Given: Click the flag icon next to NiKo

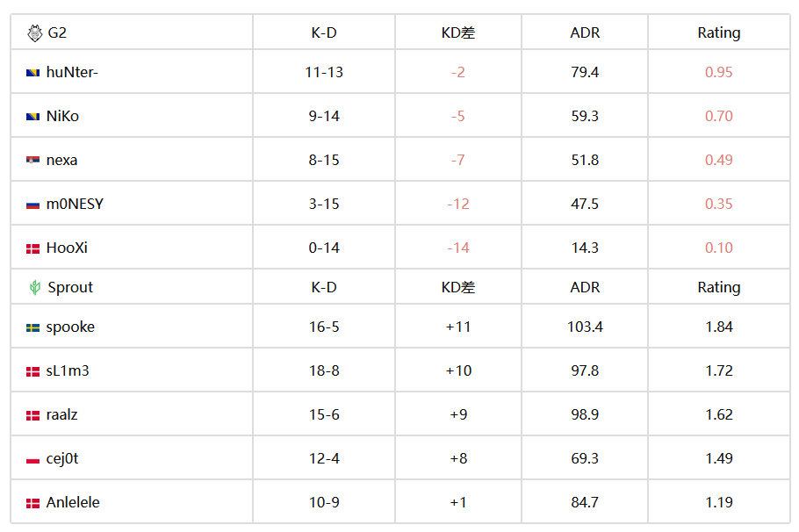Looking at the screenshot, I should coord(32,117).
